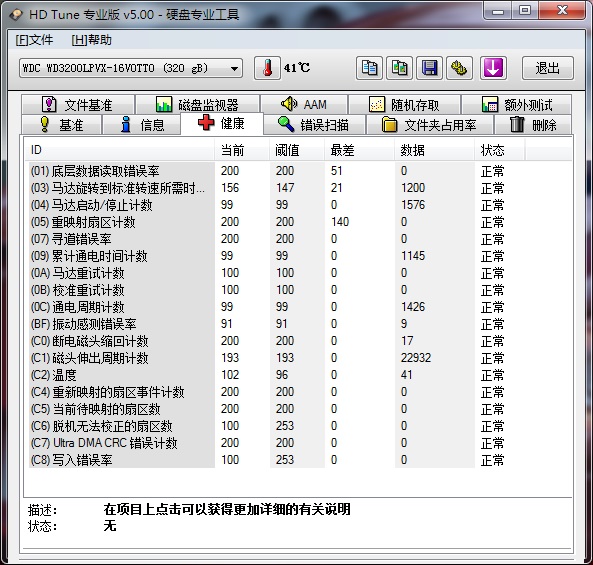593x565 pixels.
Task: Click the thermometer temperature icon
Action: click(x=267, y=68)
